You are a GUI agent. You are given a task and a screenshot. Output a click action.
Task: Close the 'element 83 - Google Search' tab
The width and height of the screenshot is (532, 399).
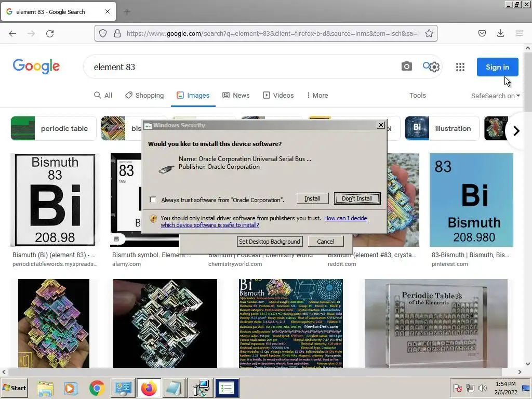pos(108,11)
